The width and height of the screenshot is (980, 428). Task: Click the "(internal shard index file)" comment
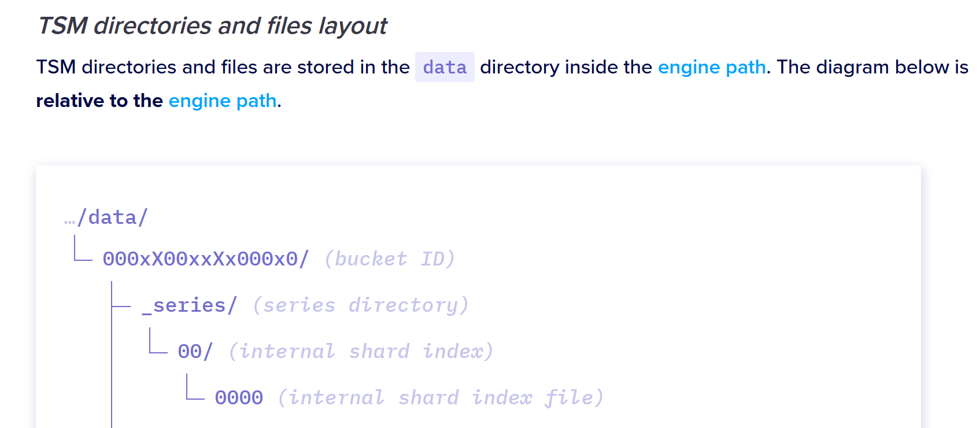[x=441, y=397]
